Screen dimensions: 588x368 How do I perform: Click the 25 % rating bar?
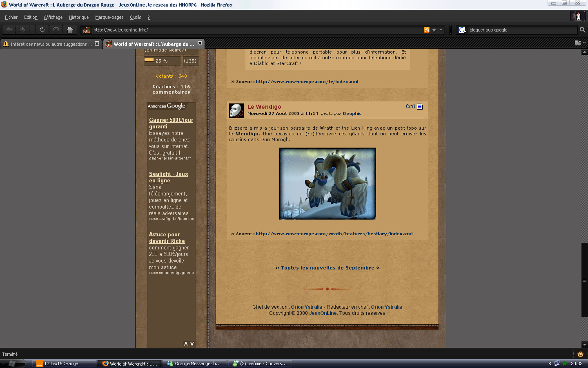(x=162, y=61)
